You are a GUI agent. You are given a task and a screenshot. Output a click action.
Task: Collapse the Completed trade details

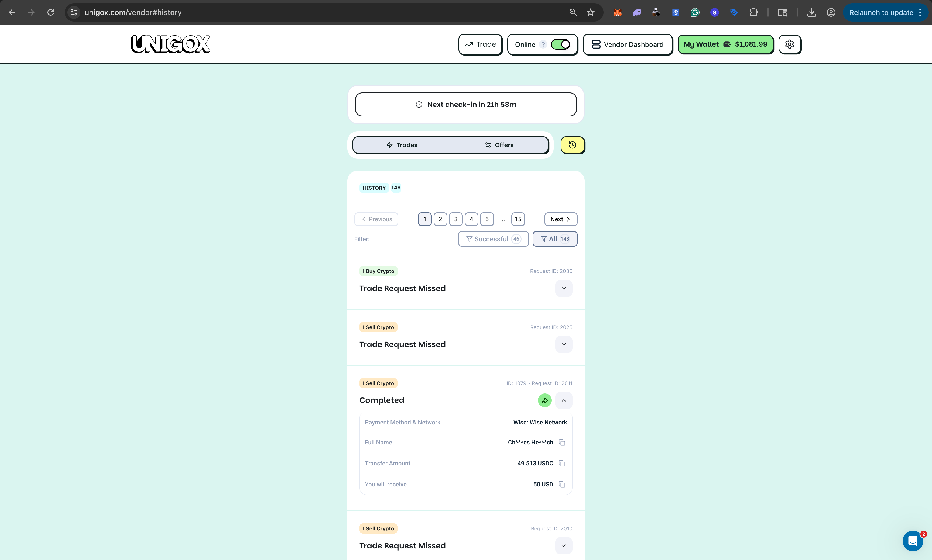coord(563,400)
